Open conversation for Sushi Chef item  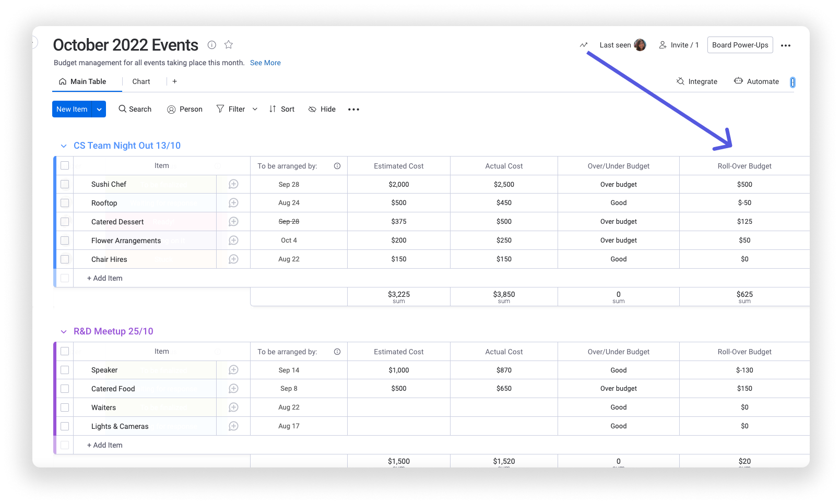[233, 184]
